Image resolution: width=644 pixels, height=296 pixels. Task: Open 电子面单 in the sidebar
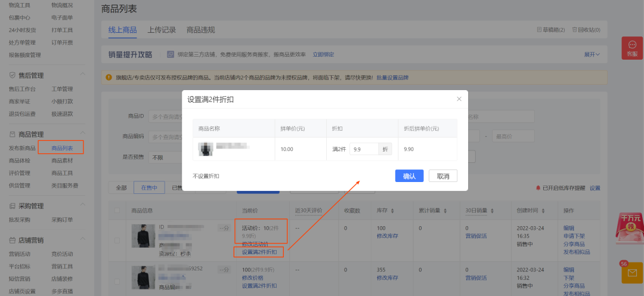[x=62, y=18]
